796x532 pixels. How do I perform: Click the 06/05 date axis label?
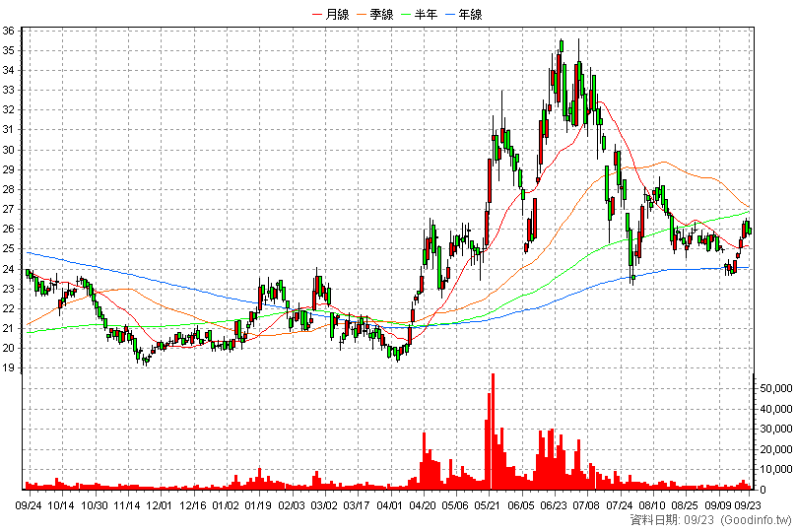coord(521,505)
